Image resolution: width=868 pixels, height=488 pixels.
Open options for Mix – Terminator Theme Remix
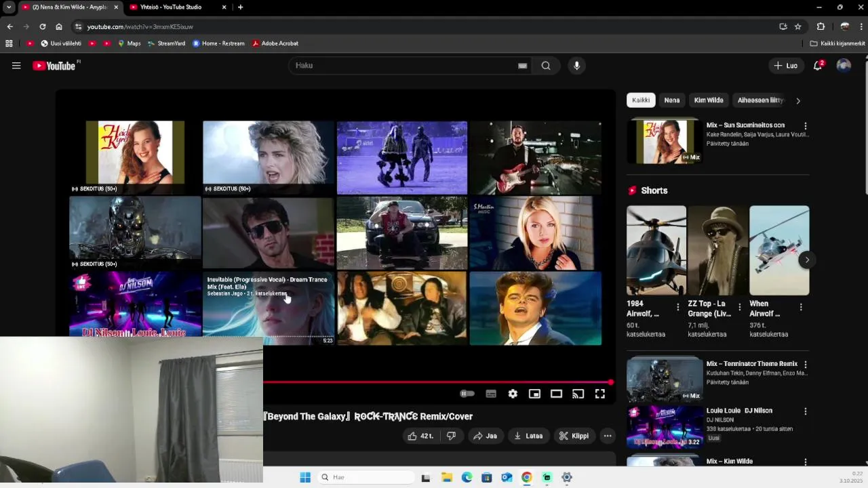pyautogui.click(x=806, y=365)
